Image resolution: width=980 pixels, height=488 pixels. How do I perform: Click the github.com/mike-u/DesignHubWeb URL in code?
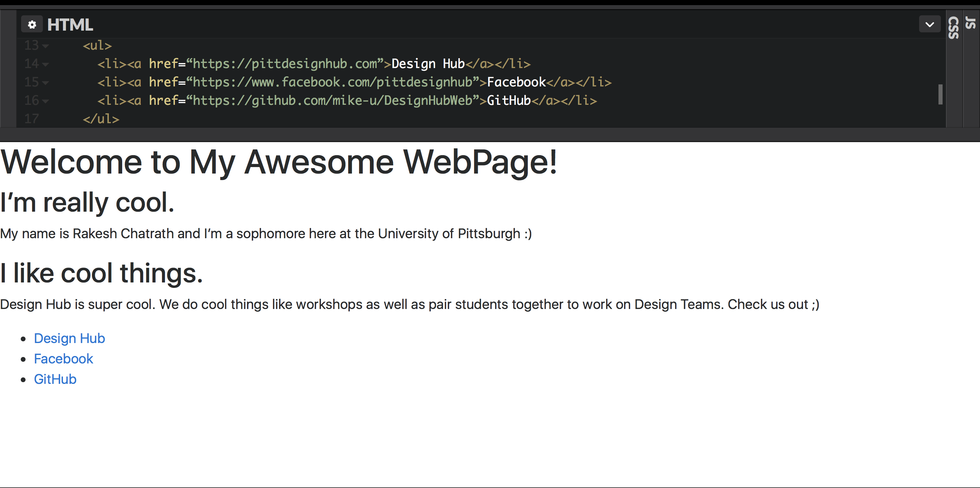pyautogui.click(x=332, y=101)
